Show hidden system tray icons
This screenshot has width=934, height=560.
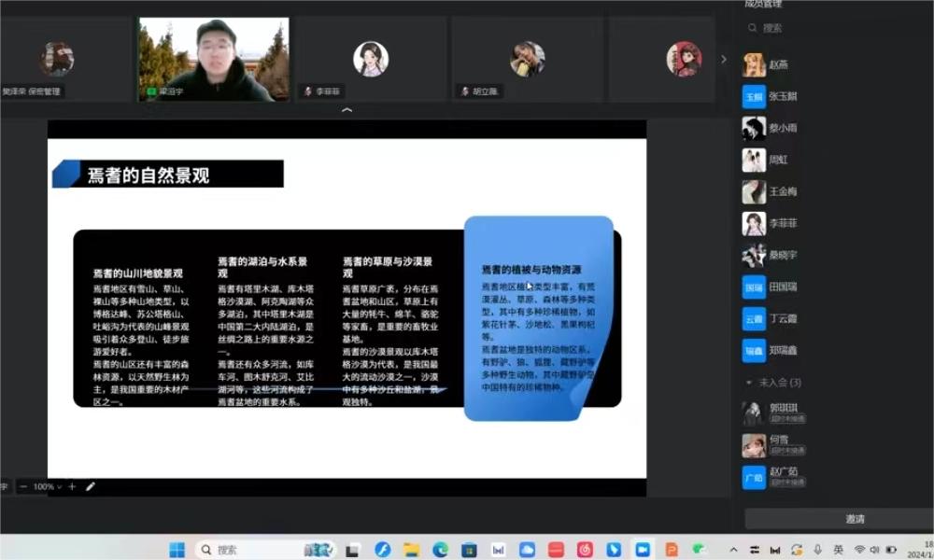(733, 550)
